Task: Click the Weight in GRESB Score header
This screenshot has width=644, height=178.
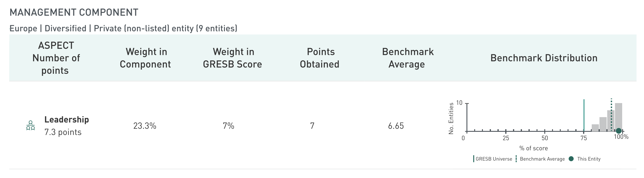Action: (232, 58)
